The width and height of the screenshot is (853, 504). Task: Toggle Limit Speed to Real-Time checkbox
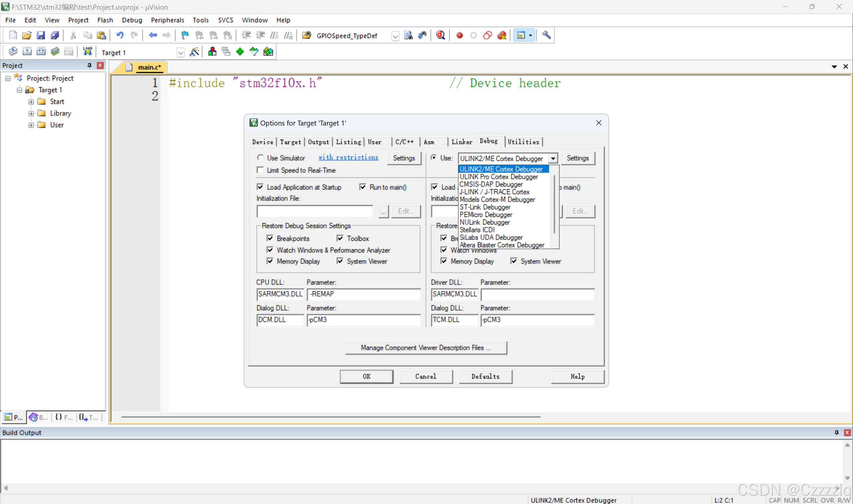260,170
